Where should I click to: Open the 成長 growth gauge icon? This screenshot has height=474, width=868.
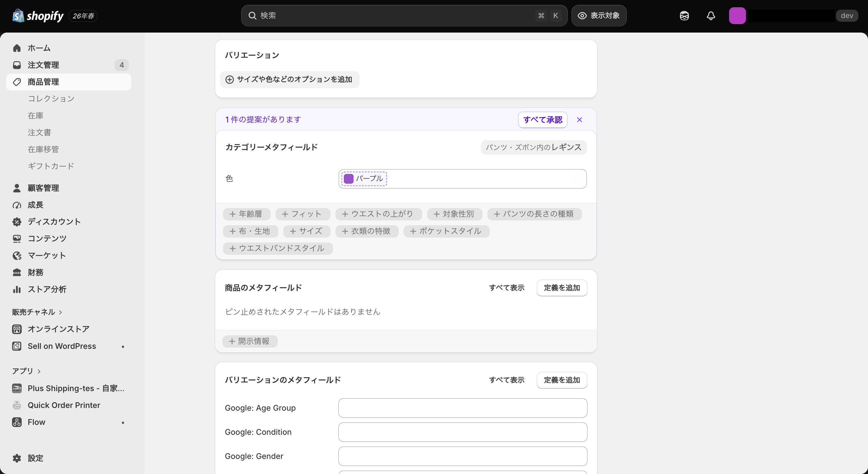[17, 205]
